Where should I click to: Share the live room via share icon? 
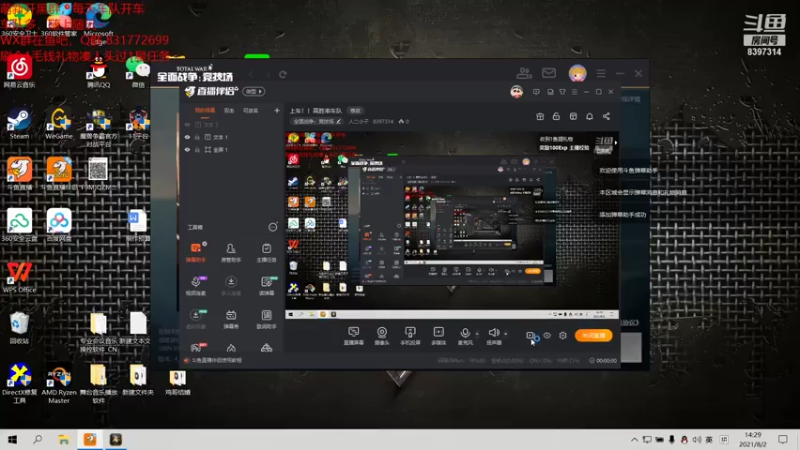pos(606,116)
